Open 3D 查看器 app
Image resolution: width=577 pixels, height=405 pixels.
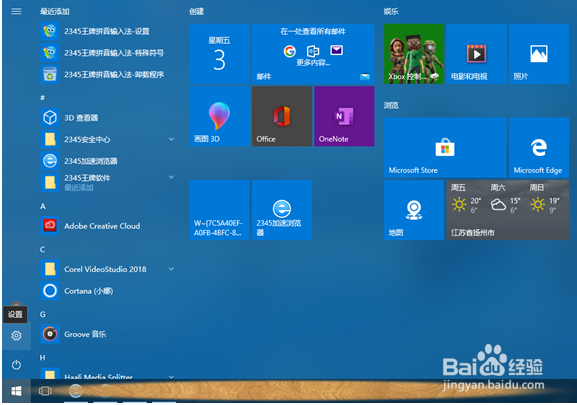point(107,118)
